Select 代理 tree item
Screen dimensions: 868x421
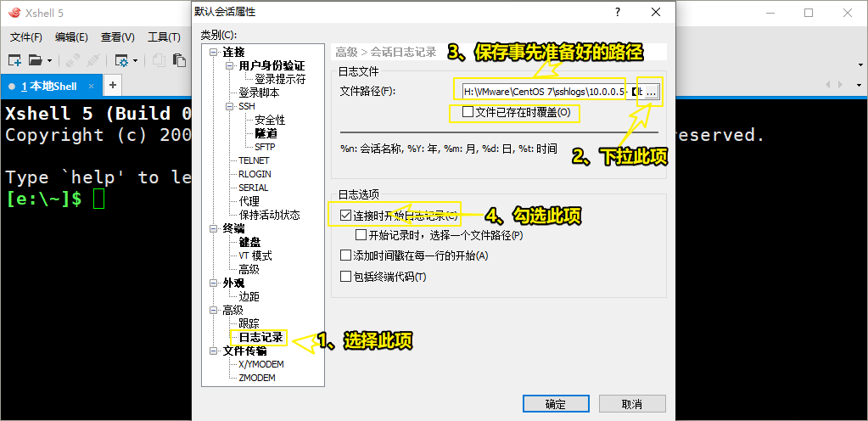[x=249, y=201]
